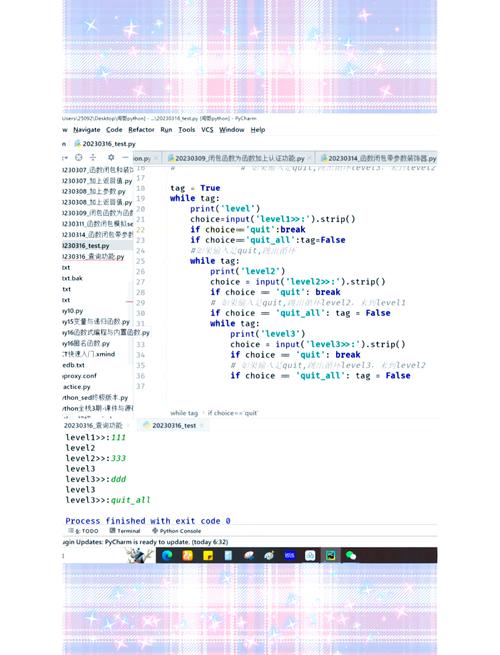Open the Python Console tool window
Image resolution: width=500 pixels, height=655 pixels.
pos(177,531)
